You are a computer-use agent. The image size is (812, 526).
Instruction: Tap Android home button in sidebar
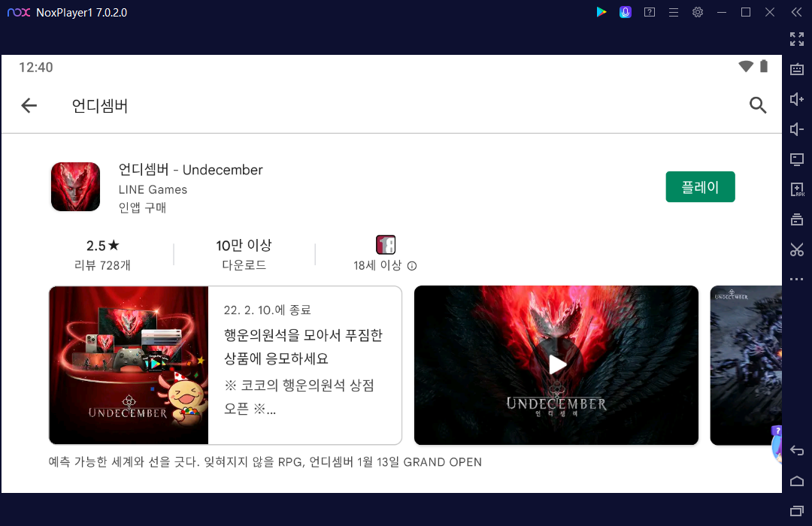(x=796, y=481)
